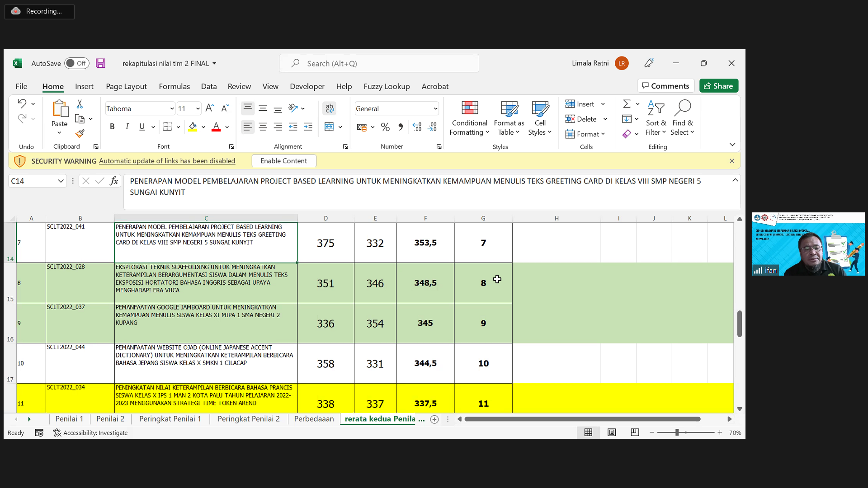This screenshot has width=868, height=488.
Task: Click the Insert Function fx icon
Action: coord(114,181)
